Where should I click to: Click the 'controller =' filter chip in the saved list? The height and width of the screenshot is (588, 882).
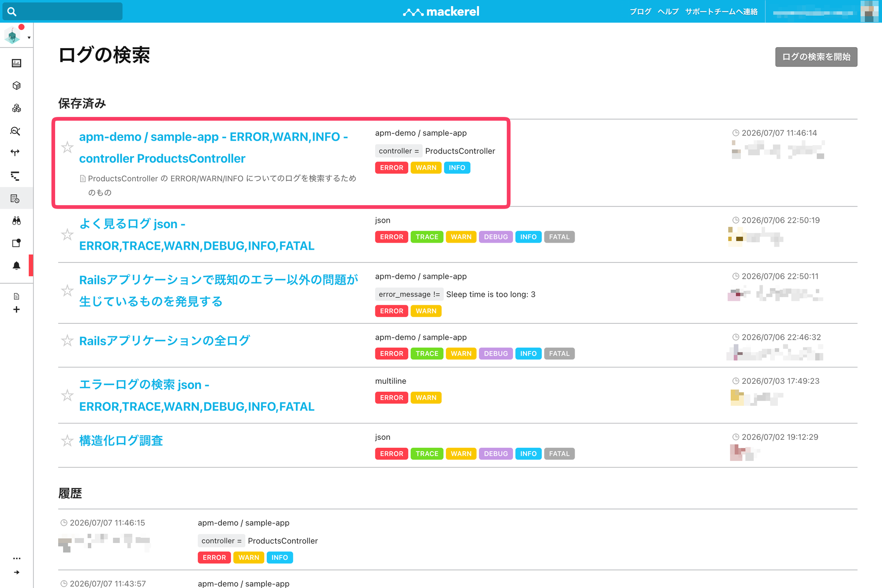399,151
